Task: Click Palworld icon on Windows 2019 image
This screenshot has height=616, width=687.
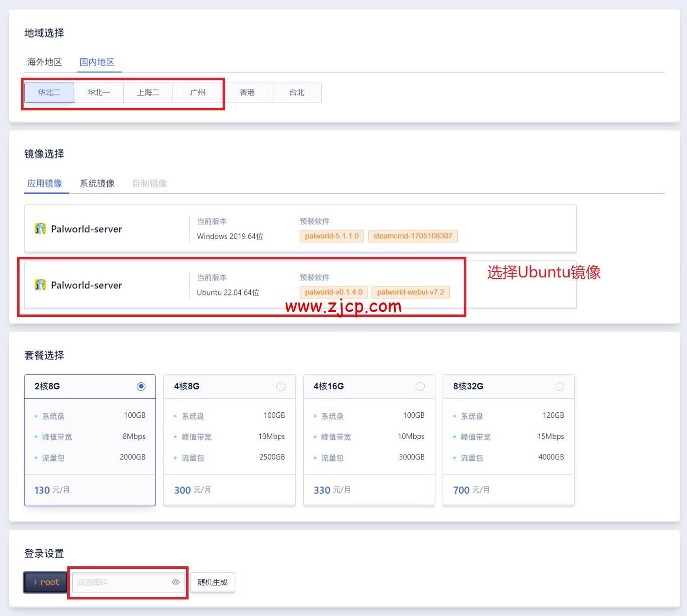Action: point(40,229)
